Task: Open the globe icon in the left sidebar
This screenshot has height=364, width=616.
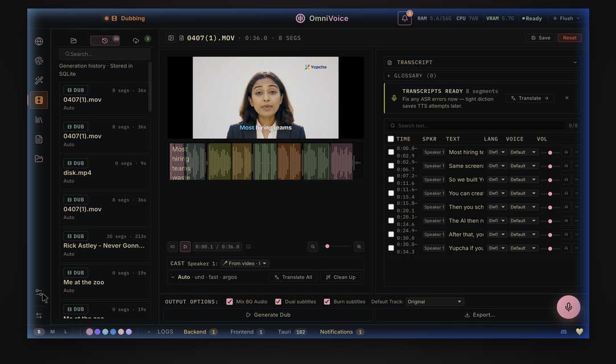Action: 39,41
